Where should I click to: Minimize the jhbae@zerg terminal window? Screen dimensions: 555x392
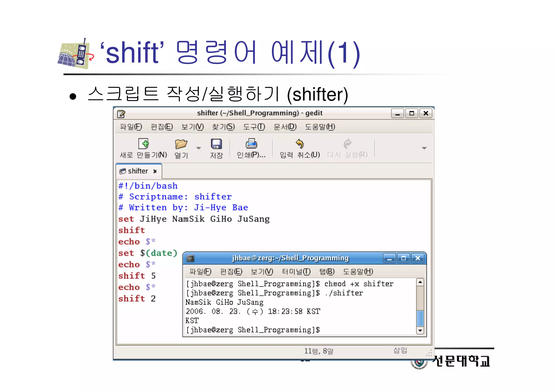[389, 258]
